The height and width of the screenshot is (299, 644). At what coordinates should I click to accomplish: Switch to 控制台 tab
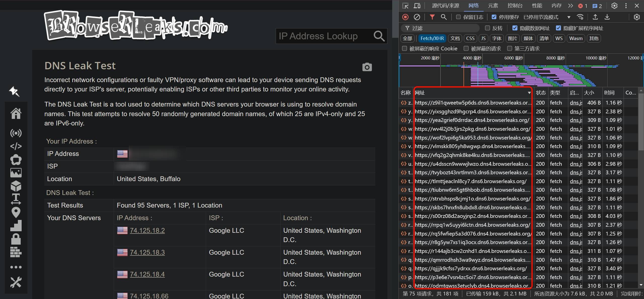pyautogui.click(x=515, y=6)
